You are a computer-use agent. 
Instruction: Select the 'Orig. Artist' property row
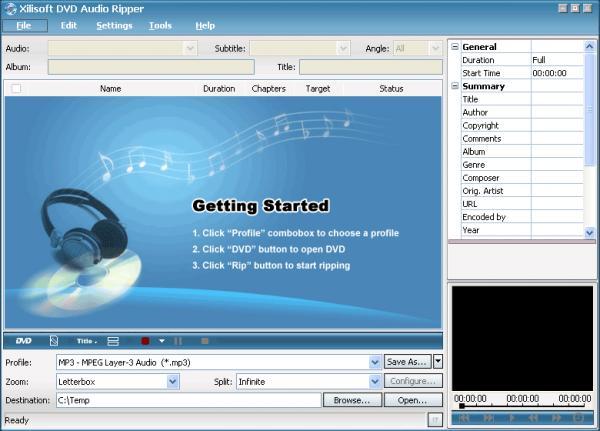523,191
